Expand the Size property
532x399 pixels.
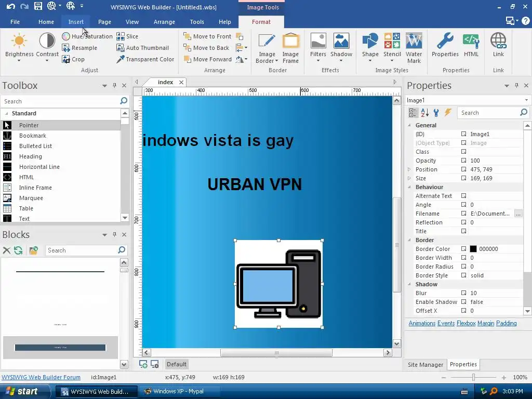tap(409, 178)
